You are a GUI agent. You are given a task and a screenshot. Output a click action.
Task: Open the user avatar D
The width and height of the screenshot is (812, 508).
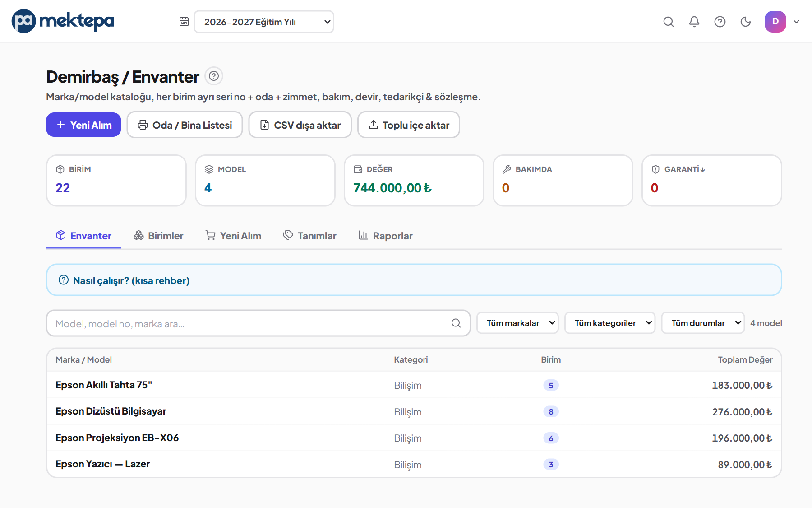coord(775,22)
